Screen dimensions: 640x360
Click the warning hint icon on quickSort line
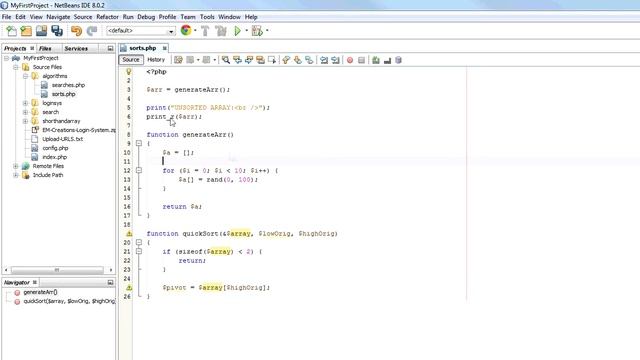(129, 233)
